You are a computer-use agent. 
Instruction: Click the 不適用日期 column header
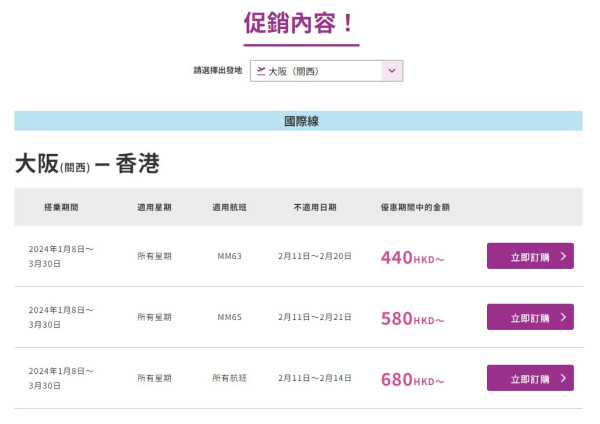315,207
